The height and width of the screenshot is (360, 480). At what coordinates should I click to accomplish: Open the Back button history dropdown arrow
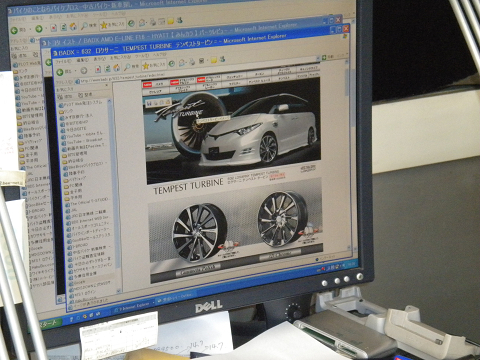coord(74,71)
